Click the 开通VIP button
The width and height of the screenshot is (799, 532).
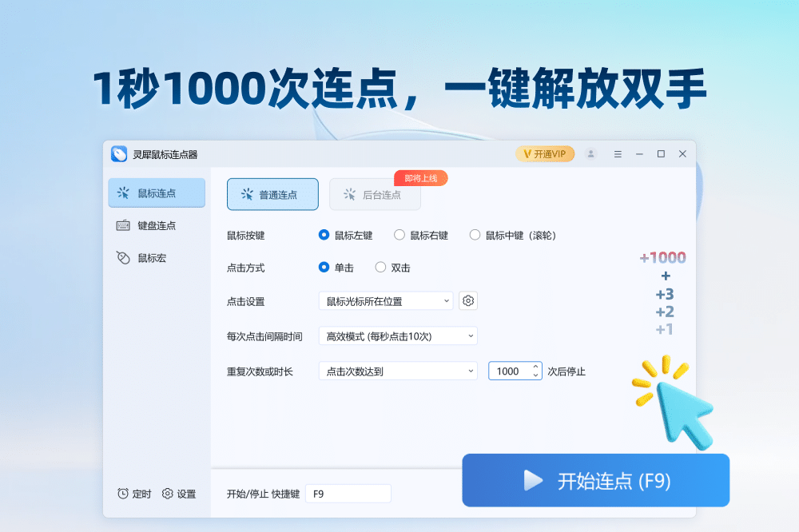coord(544,153)
